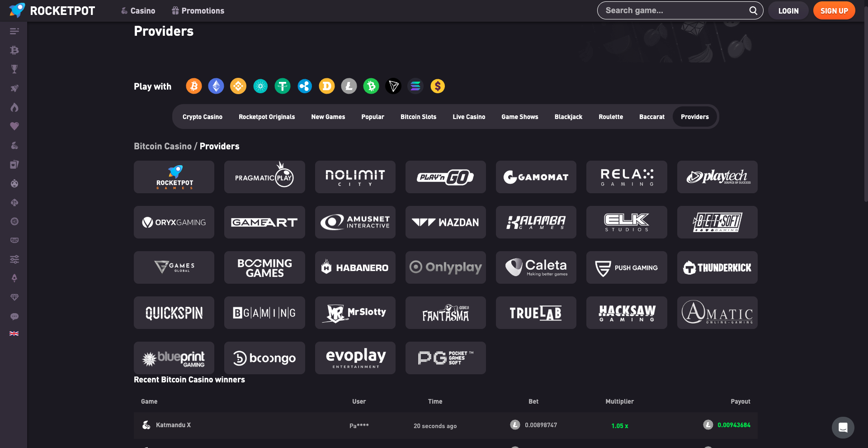This screenshot has width=868, height=448.
Task: Open the Nolimit City provider card
Action: 355,177
